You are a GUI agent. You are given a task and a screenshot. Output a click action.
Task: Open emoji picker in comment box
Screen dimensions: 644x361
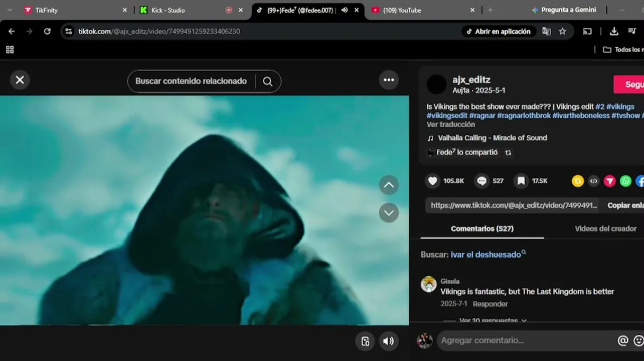point(638,341)
